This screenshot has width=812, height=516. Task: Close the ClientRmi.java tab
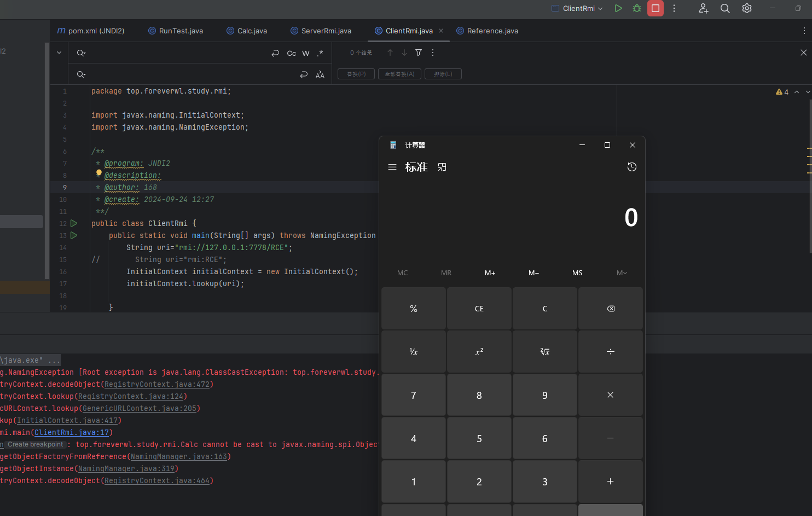441,31
